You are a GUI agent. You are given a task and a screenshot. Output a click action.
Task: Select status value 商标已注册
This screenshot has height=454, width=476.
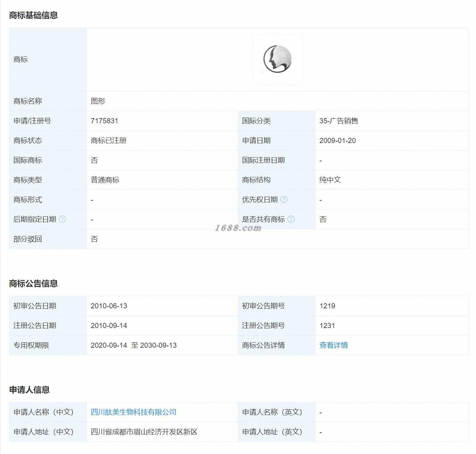[x=108, y=140]
